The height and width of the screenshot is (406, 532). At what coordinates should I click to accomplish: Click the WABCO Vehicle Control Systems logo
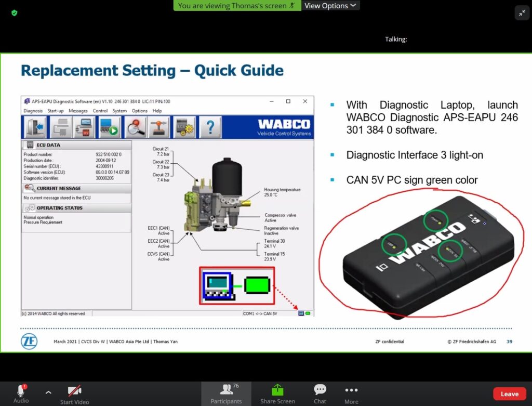click(284, 127)
